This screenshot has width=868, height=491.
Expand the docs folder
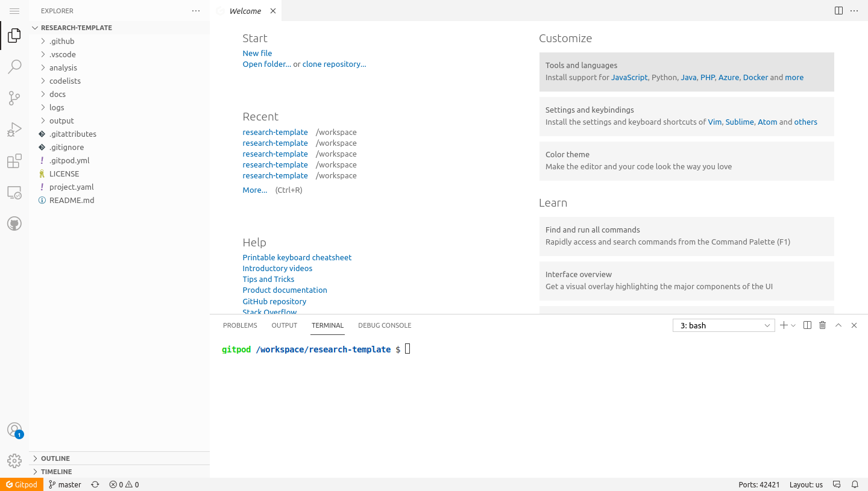tap(119, 94)
